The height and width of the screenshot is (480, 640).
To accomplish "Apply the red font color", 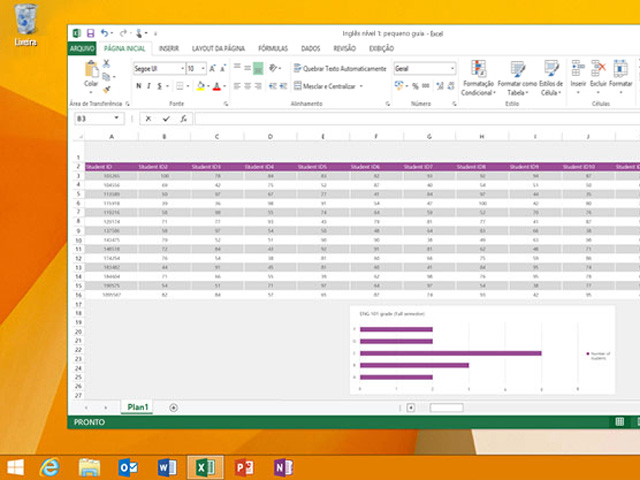I will click(x=217, y=86).
